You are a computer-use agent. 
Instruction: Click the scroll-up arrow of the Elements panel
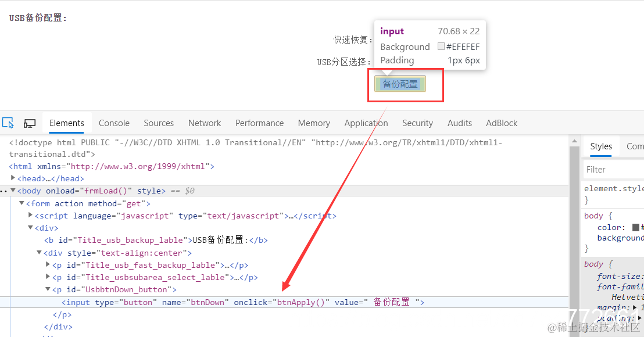tap(574, 142)
